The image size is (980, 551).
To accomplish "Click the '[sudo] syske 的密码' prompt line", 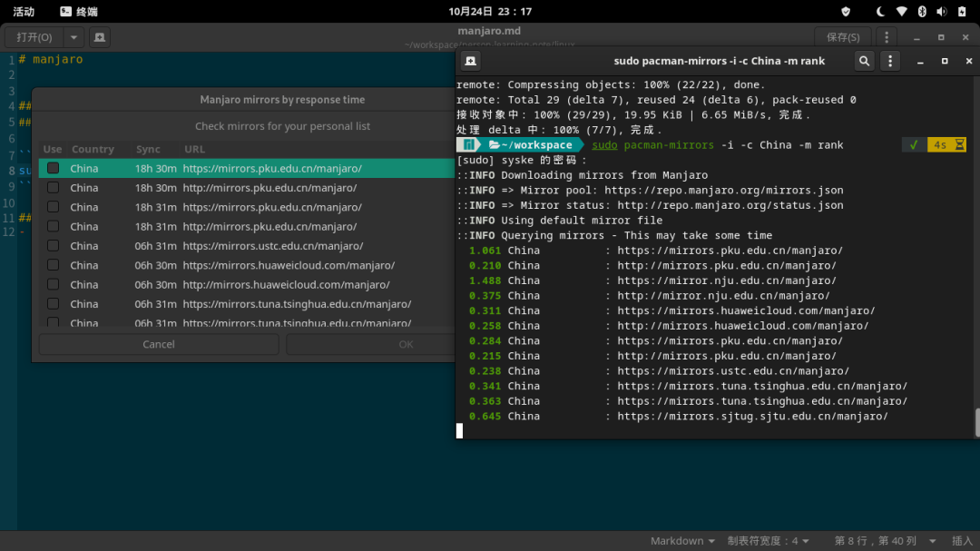I will pos(522,160).
